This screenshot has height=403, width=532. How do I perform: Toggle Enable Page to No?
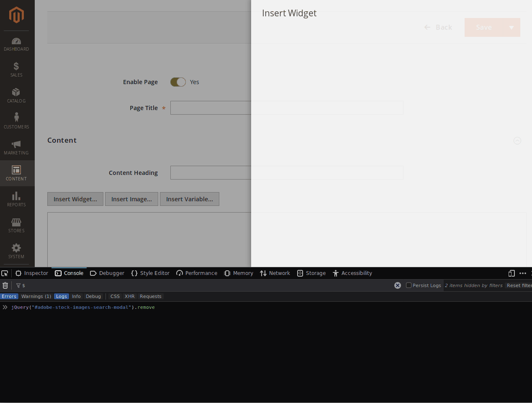178,82
